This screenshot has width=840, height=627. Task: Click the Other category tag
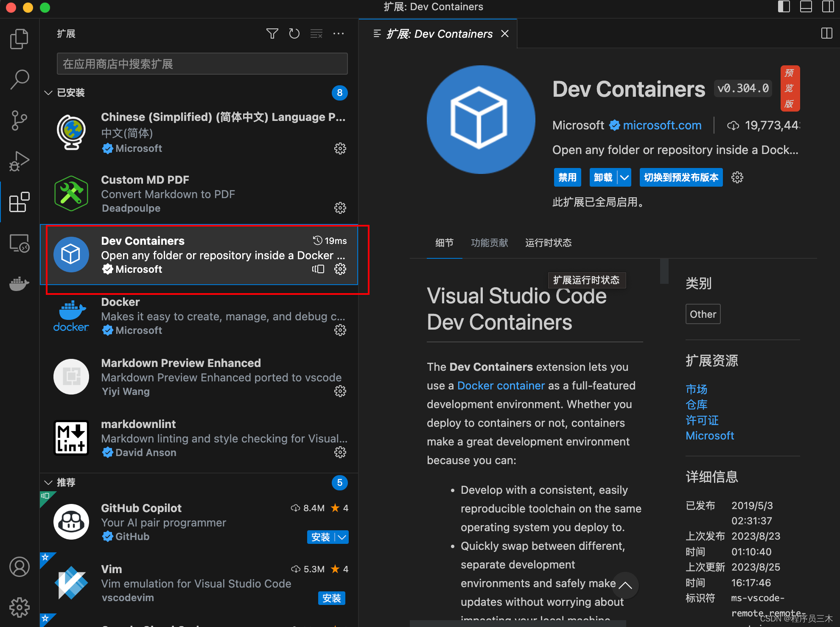click(x=703, y=314)
